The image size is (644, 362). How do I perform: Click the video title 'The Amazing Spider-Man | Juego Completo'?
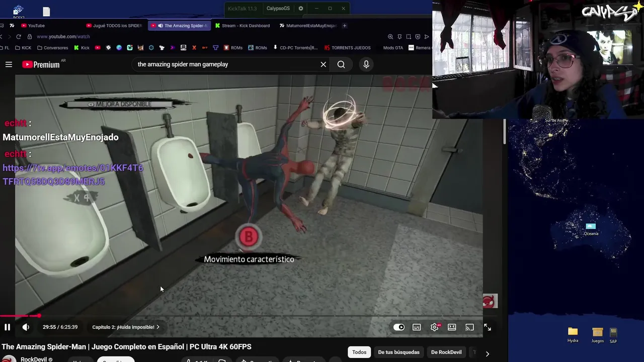pos(126,347)
